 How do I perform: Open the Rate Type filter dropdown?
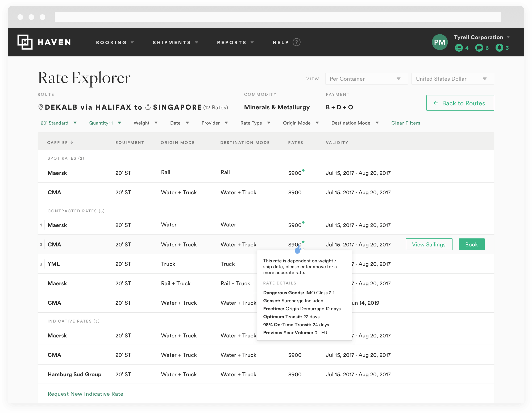point(255,123)
